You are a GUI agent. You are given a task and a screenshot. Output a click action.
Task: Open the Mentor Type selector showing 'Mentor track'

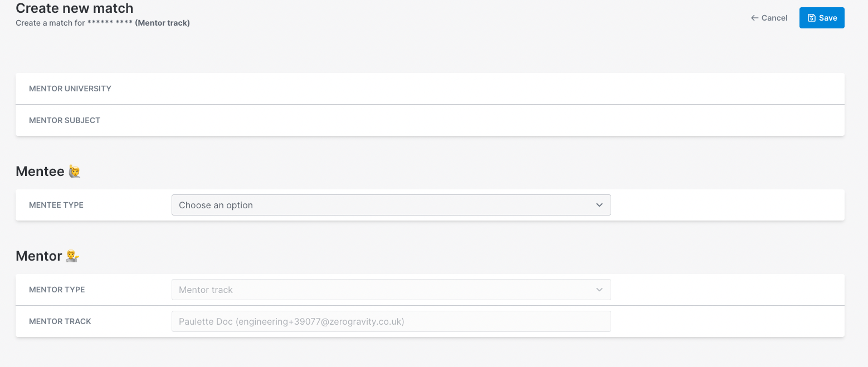click(x=390, y=290)
